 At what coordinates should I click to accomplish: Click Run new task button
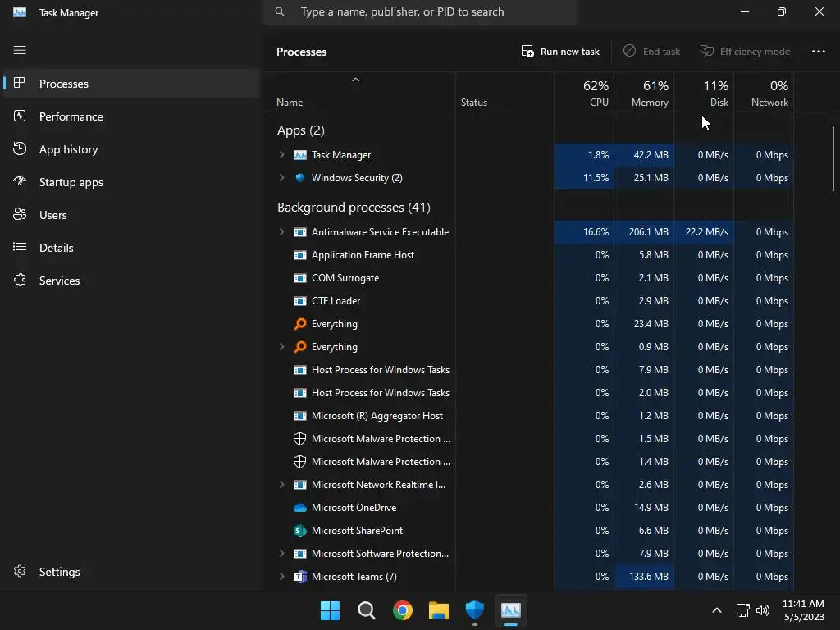560,52
